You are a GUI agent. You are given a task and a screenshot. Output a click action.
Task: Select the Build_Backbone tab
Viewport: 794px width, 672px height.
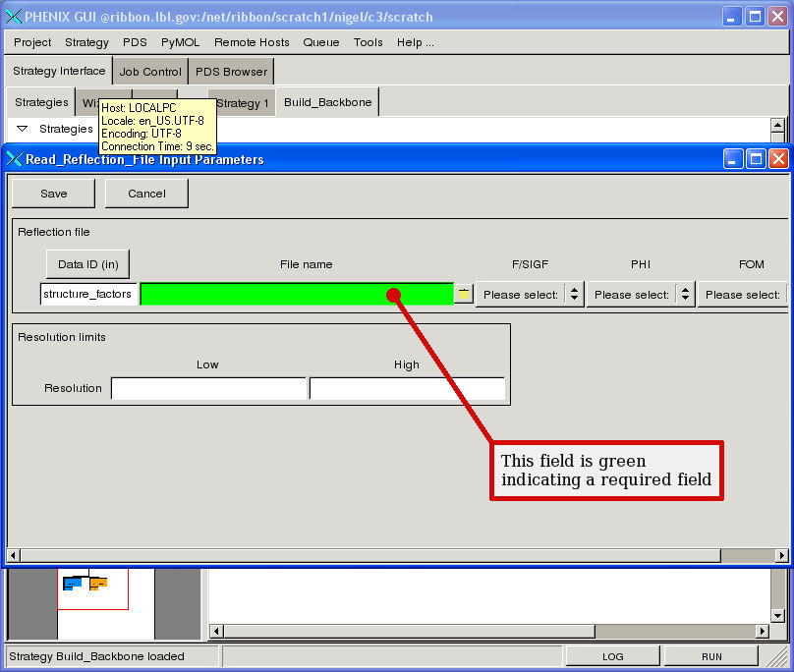point(327,102)
